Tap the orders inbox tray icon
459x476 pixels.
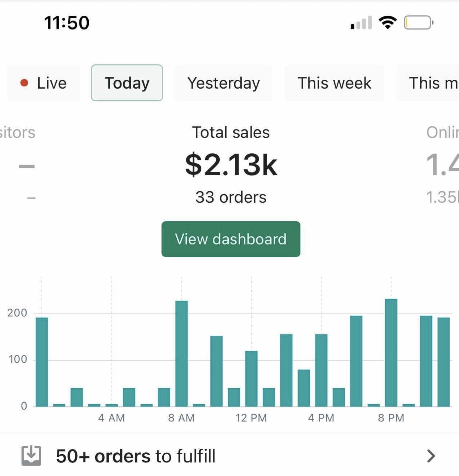pyautogui.click(x=31, y=456)
